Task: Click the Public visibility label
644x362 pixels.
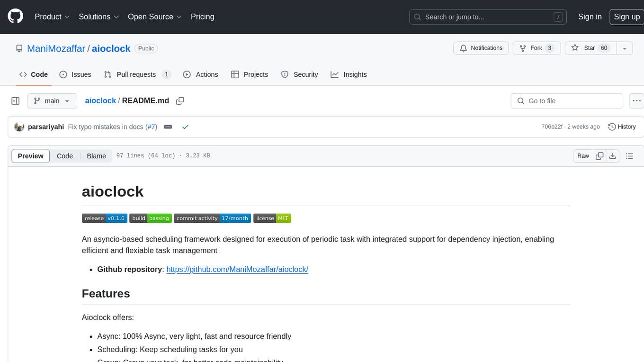Action: 146,48
